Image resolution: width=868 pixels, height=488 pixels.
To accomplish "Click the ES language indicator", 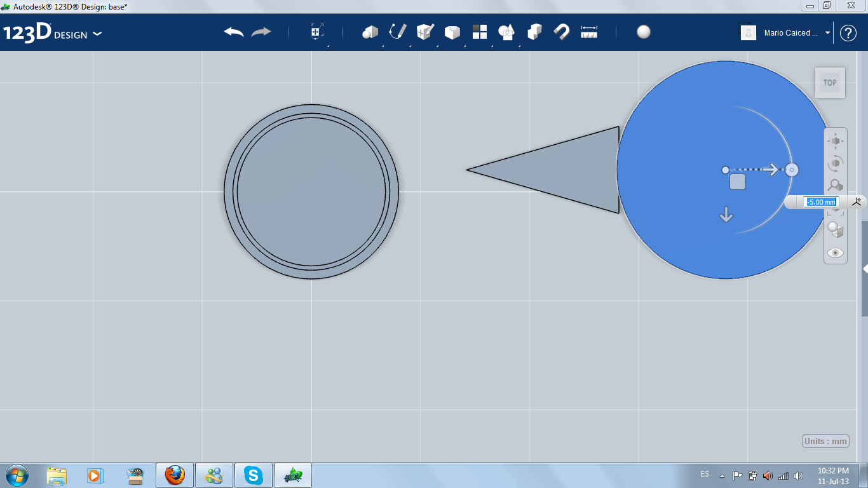I will pyautogui.click(x=705, y=474).
